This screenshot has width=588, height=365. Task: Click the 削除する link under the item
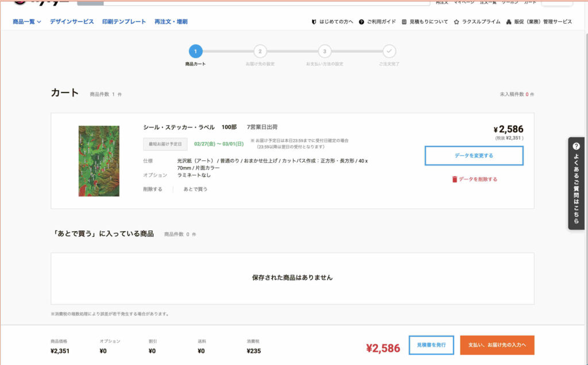coord(153,189)
